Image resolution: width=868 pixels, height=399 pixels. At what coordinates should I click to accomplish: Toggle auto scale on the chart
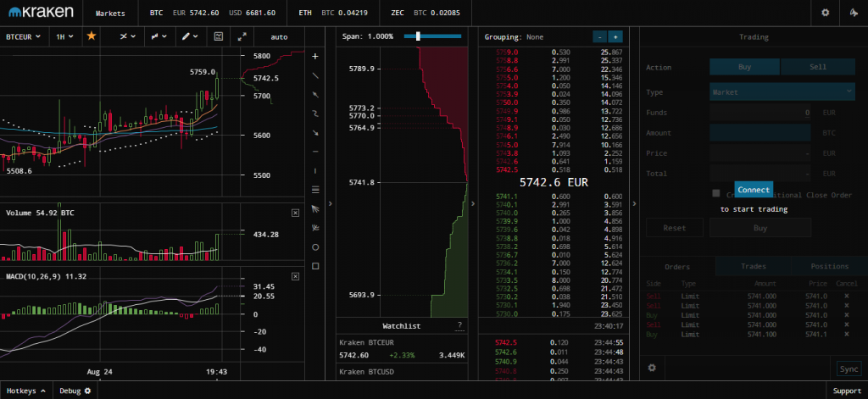tap(279, 37)
